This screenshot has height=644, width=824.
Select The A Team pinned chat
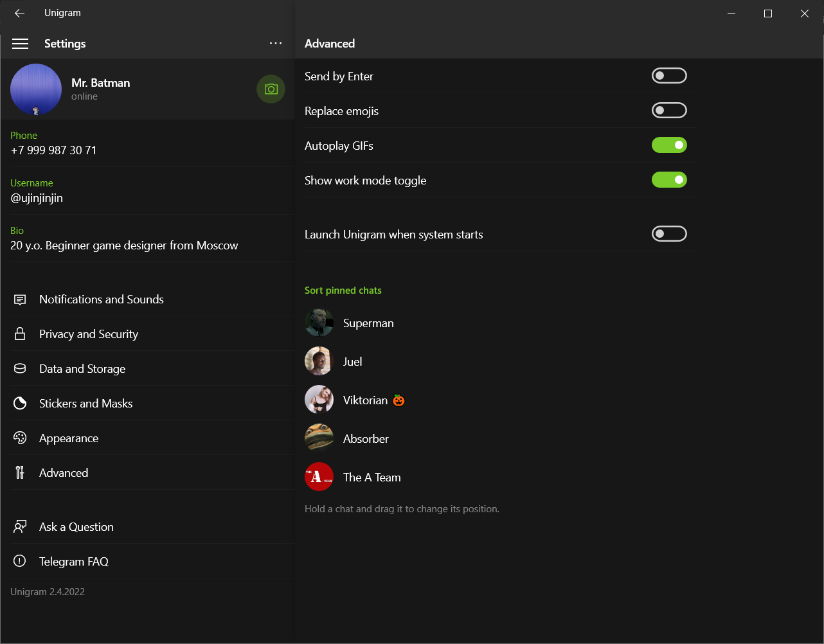click(x=500, y=478)
